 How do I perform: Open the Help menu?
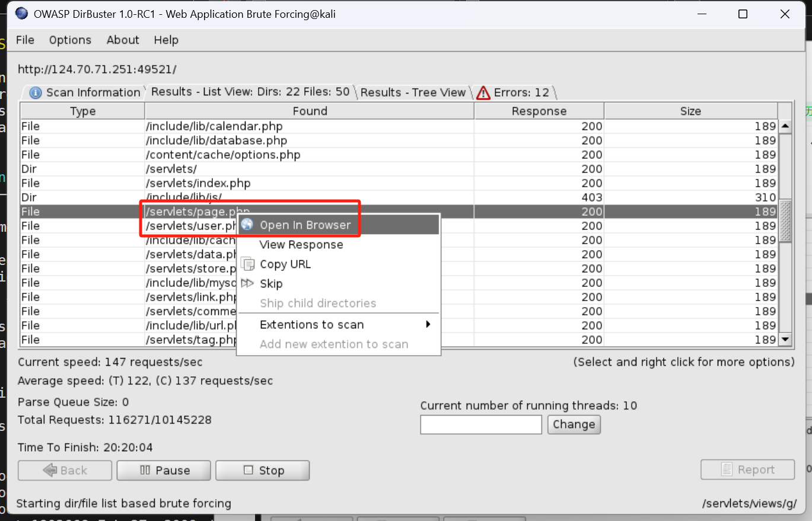coord(166,40)
